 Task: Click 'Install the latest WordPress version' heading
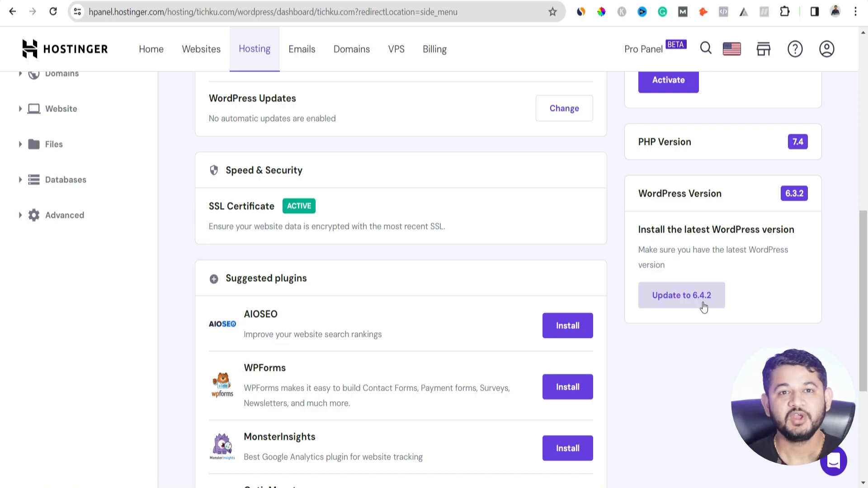pyautogui.click(x=716, y=230)
